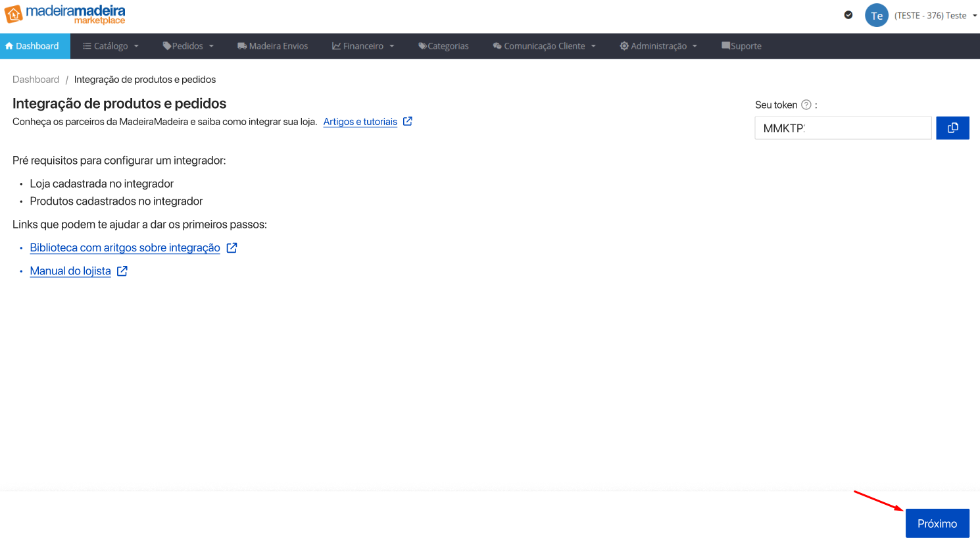Screen dimensions: 980x543
Task: Expand the Financeiro dropdown menu
Action: point(363,46)
